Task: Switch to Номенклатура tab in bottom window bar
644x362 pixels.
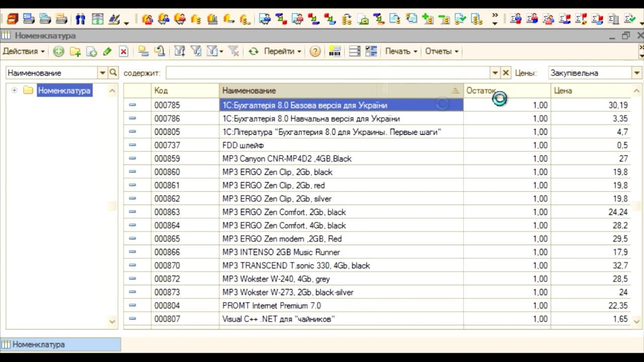Action: click(60, 344)
